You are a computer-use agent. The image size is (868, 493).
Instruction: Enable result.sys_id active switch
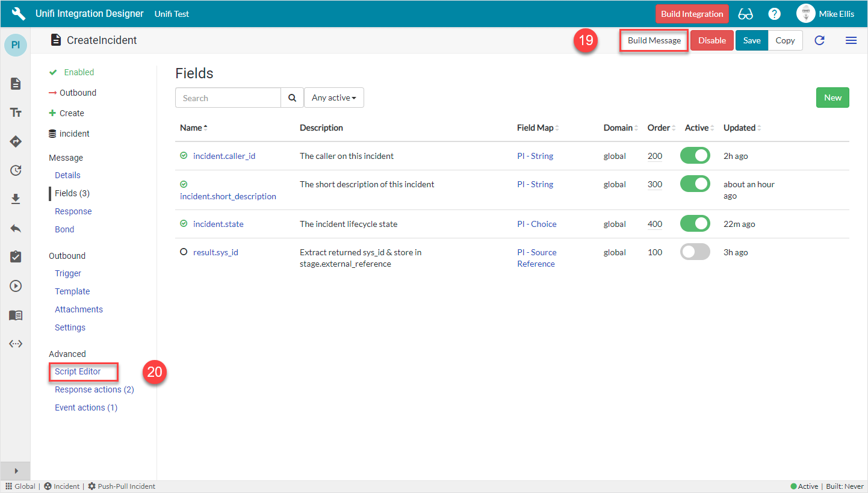coord(695,252)
